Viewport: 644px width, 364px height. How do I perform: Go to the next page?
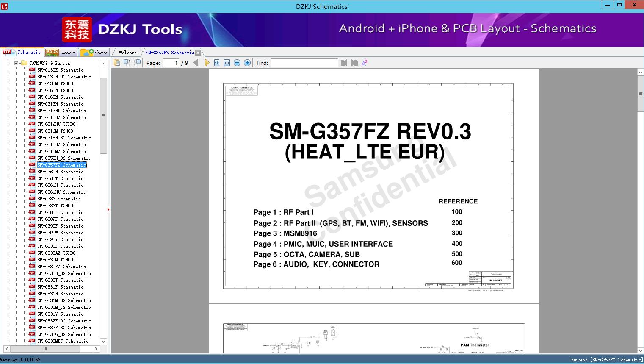(207, 63)
